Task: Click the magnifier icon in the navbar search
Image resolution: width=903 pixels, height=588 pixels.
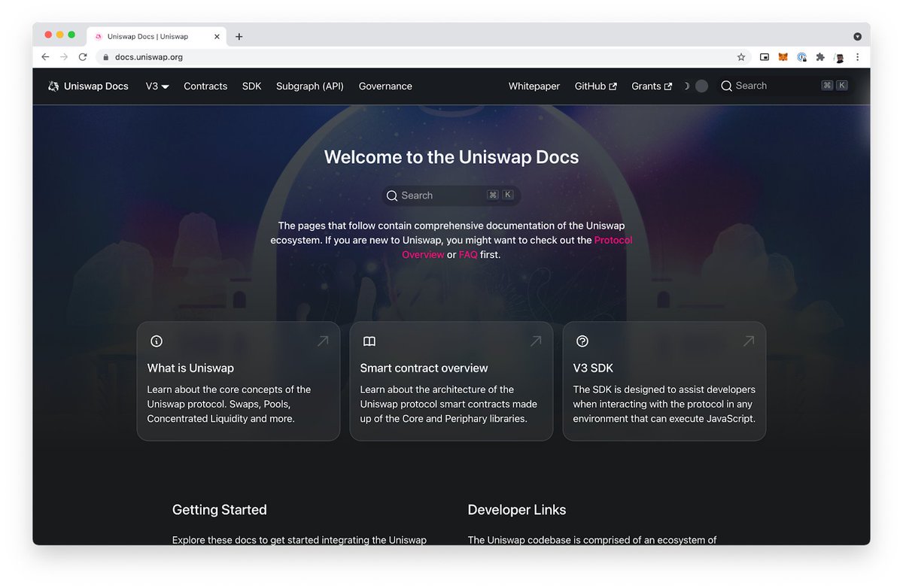Action: [x=726, y=86]
